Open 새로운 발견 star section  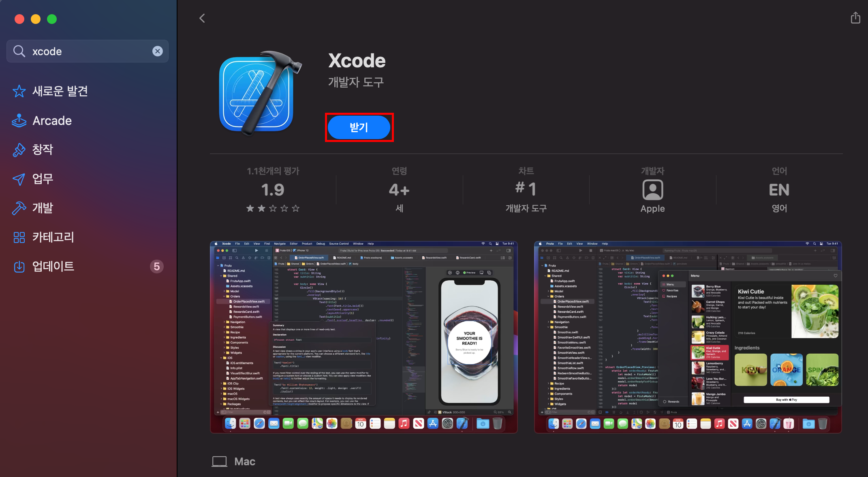point(51,91)
